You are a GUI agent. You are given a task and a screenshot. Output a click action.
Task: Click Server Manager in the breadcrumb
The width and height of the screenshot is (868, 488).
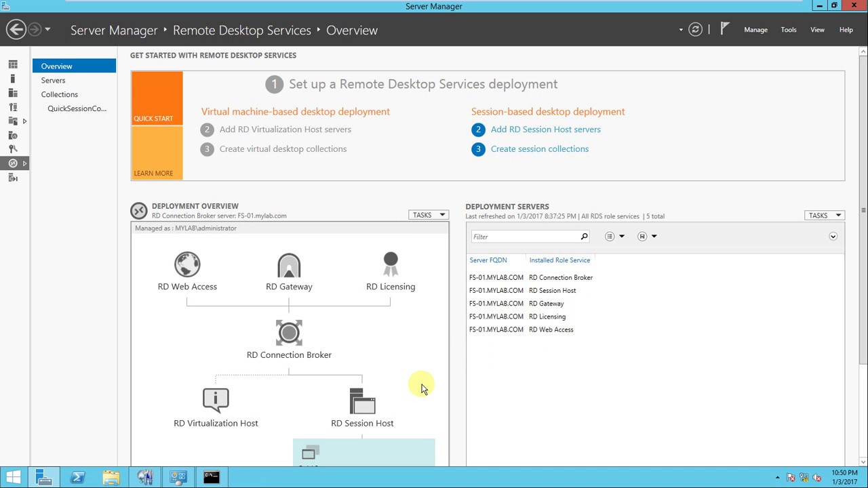point(114,30)
